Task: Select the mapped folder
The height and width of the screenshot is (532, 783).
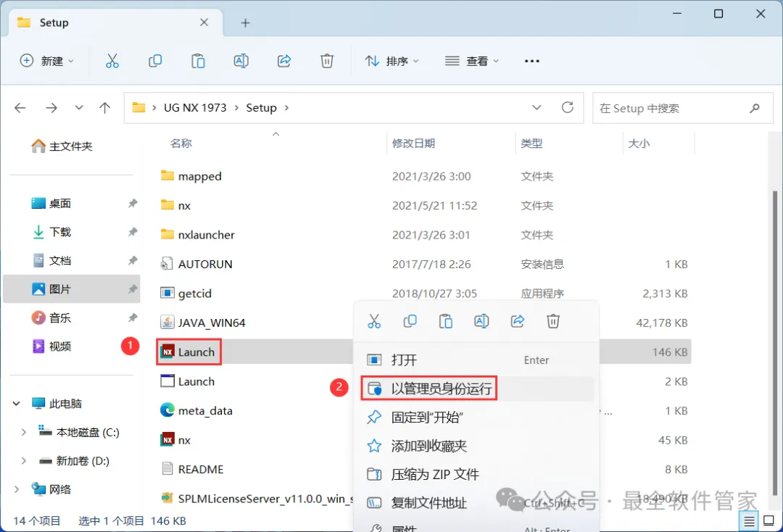Action: pyautogui.click(x=191, y=176)
